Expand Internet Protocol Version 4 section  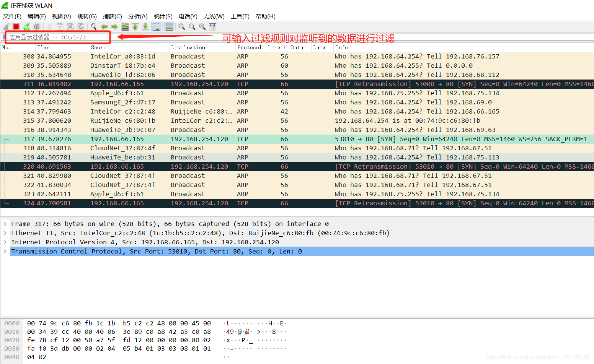click(5, 242)
